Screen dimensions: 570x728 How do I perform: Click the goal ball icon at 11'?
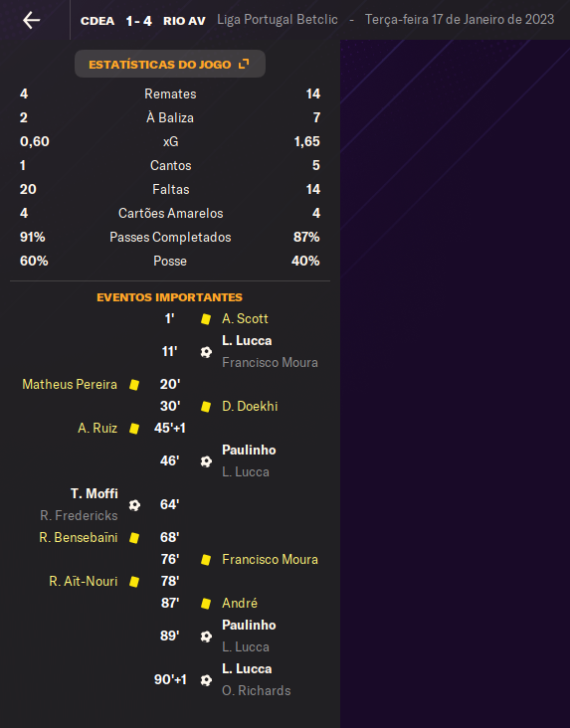[206, 352]
